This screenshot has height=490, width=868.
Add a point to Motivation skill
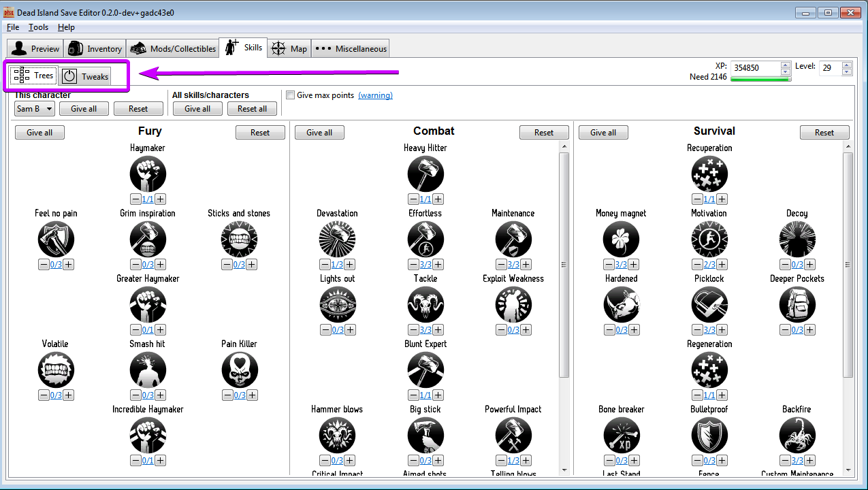pos(722,265)
